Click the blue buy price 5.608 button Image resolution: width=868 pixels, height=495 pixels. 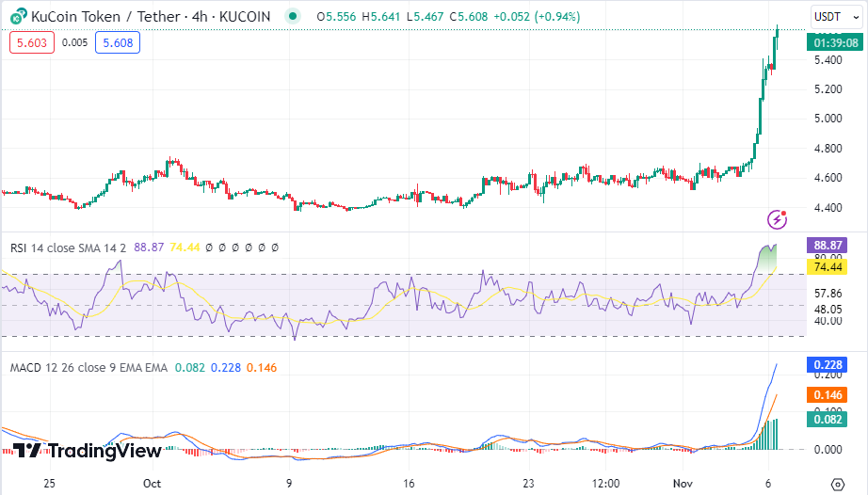[x=118, y=42]
